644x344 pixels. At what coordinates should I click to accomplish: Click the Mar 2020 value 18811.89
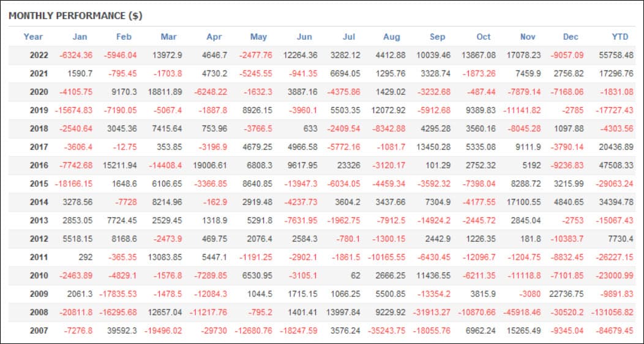165,92
